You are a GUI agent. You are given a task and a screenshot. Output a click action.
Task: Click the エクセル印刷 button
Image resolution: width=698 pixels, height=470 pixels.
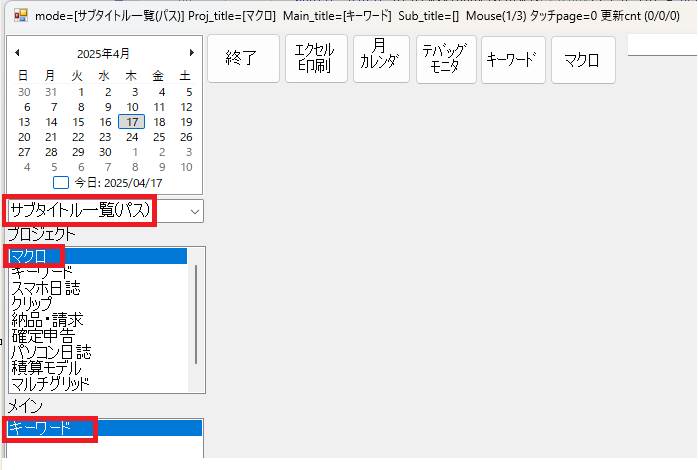tap(316, 59)
